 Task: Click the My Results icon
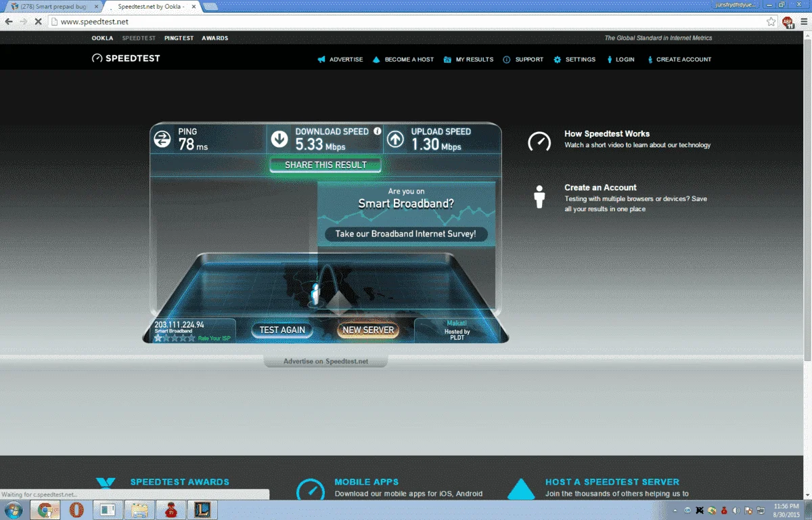coord(447,60)
